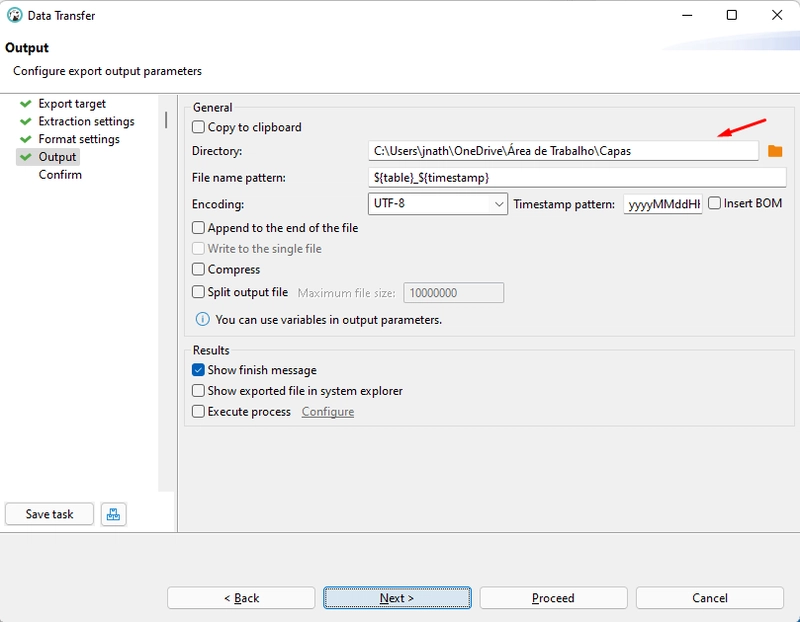Click the task scheduler icon beside Save task

click(113, 514)
